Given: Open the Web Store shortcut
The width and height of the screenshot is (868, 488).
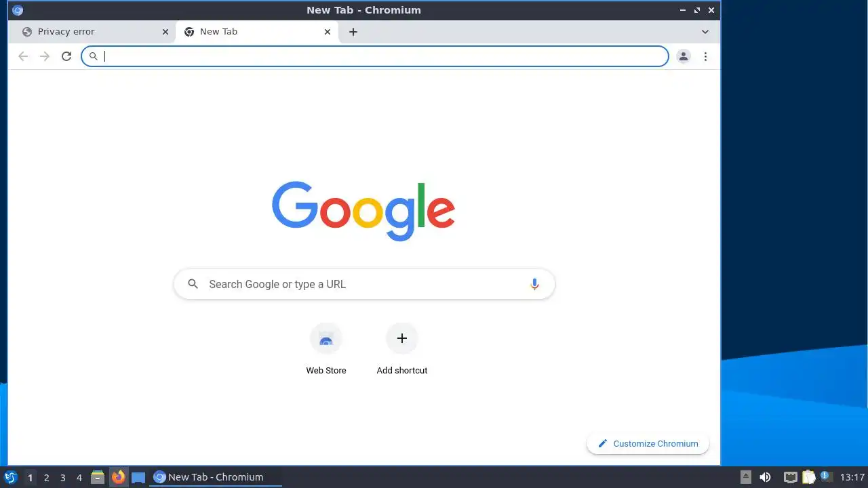Looking at the screenshot, I should pyautogui.click(x=326, y=348).
